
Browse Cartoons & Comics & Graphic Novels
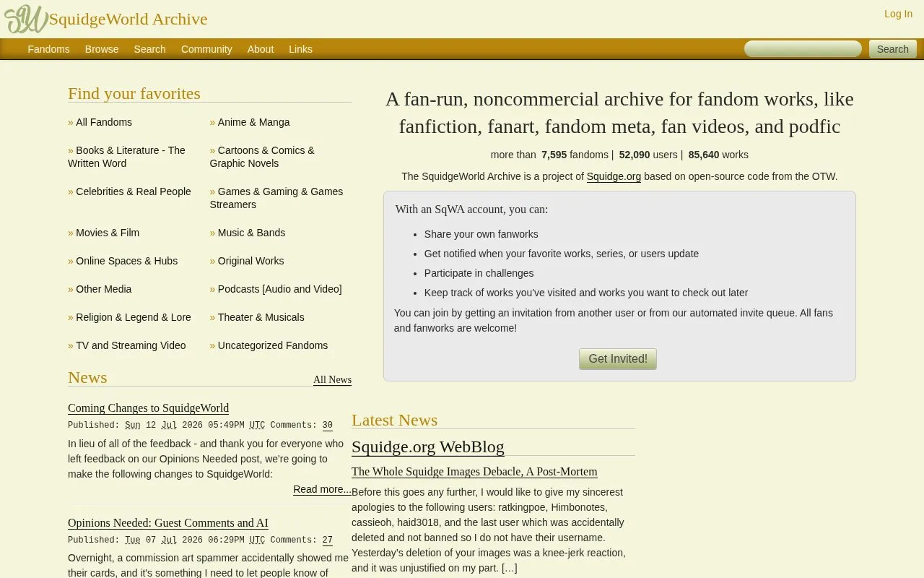(x=262, y=157)
